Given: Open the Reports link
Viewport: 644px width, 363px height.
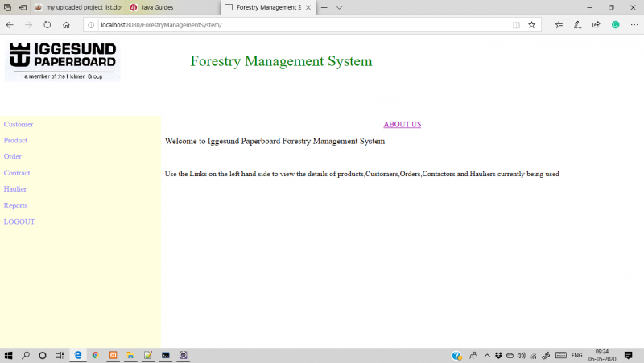Looking at the screenshot, I should tap(15, 206).
